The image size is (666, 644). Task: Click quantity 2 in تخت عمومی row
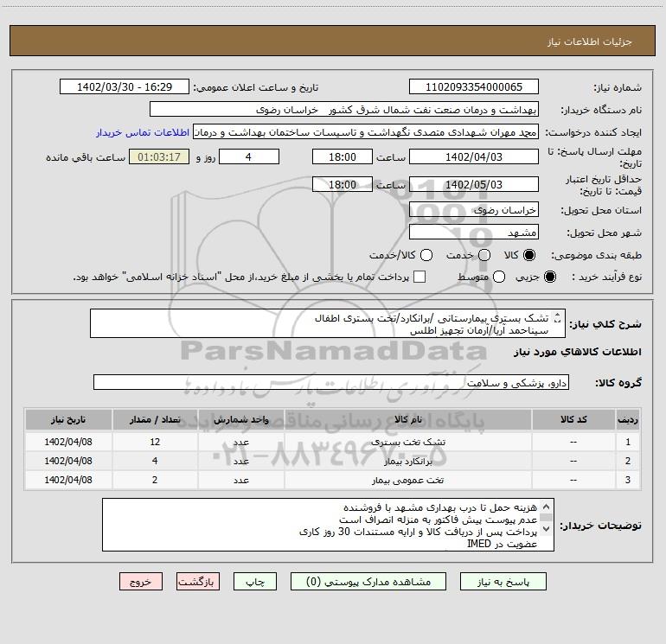(x=155, y=480)
